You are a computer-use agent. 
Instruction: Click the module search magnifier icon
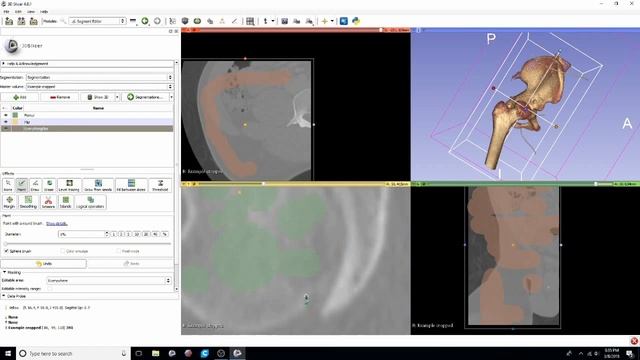click(63, 21)
